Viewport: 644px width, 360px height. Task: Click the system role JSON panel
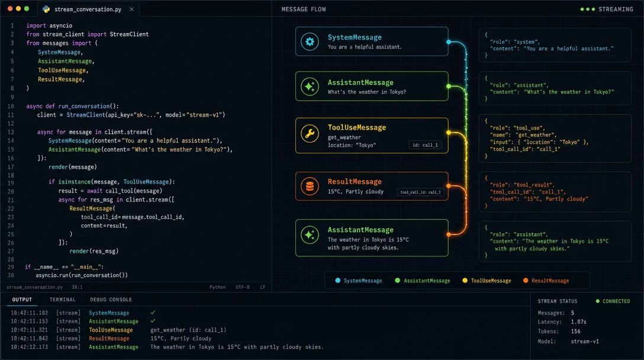pos(555,45)
